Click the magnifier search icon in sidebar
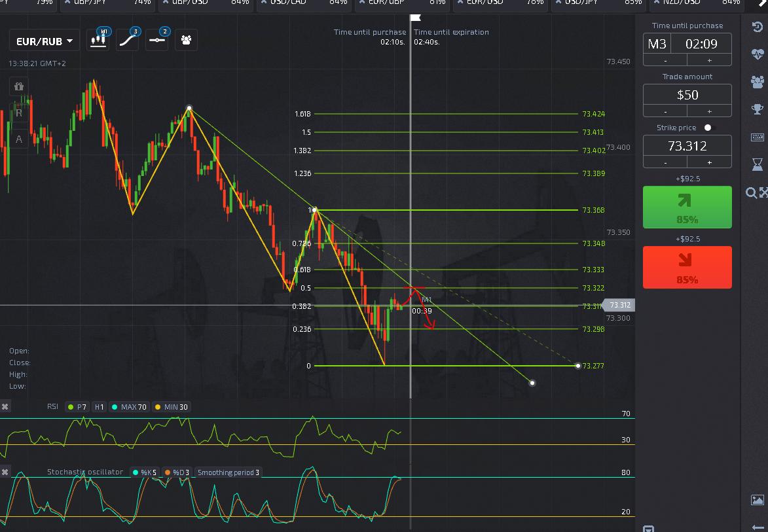 751,192
